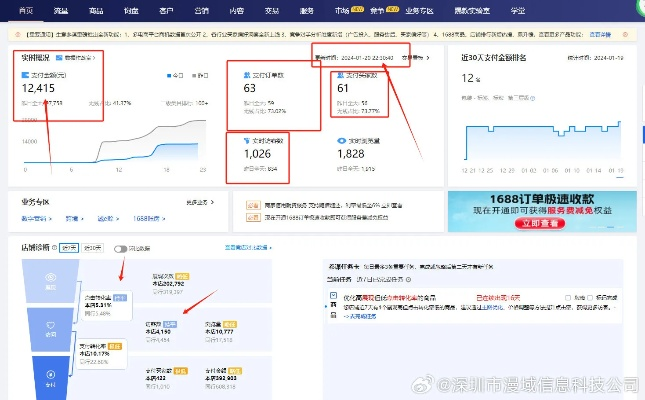Image resolution: width=645 pixels, height=400 pixels.
Task: Open the view detailed data link
Action: 248,247
